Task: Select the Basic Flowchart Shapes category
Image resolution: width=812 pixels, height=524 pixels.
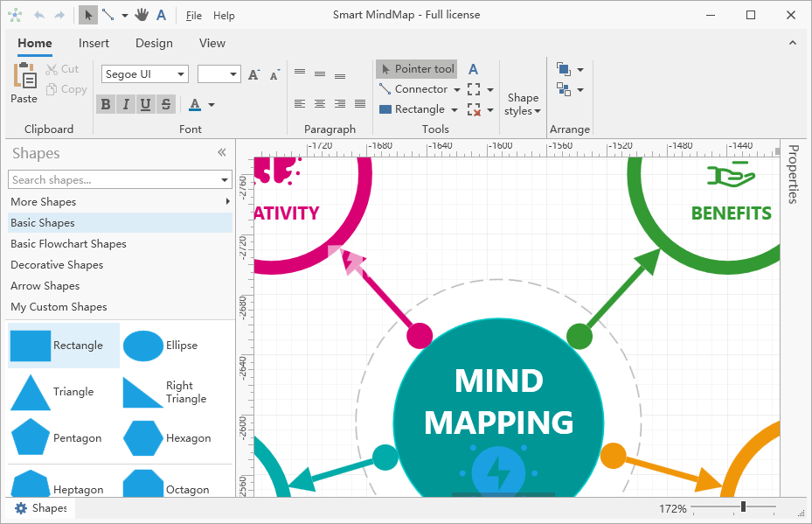Action: pos(120,243)
